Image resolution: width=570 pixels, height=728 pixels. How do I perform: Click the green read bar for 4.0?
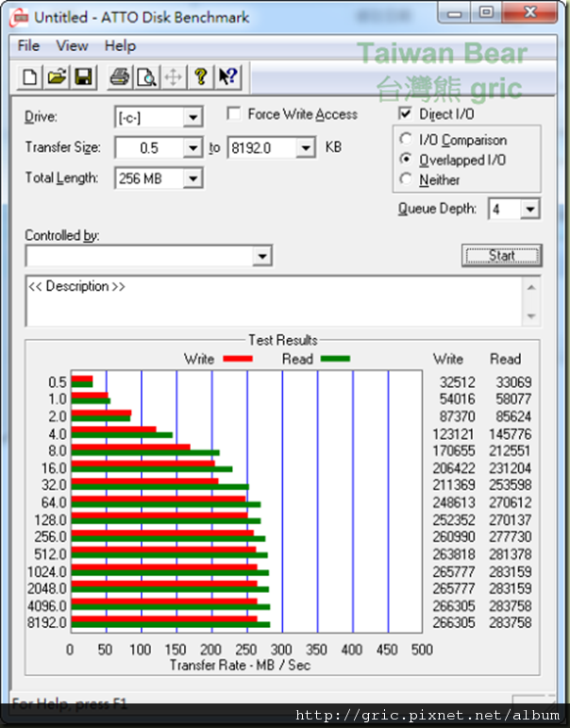point(122,435)
